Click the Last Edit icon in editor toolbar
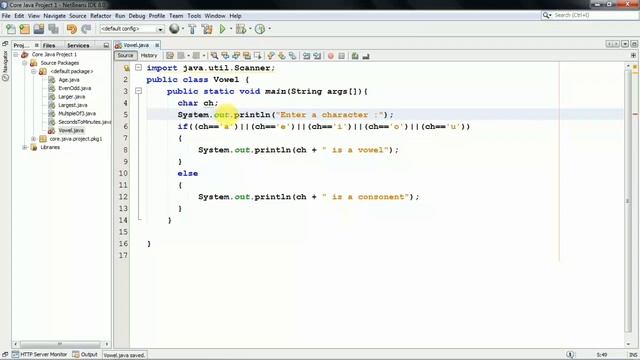Screen dimensions: 640x360 [x=170, y=56]
